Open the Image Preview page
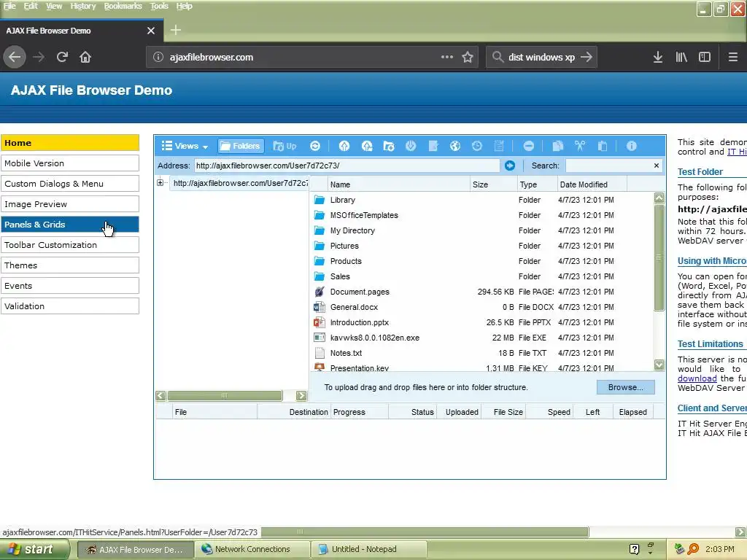747x560 pixels. point(70,204)
